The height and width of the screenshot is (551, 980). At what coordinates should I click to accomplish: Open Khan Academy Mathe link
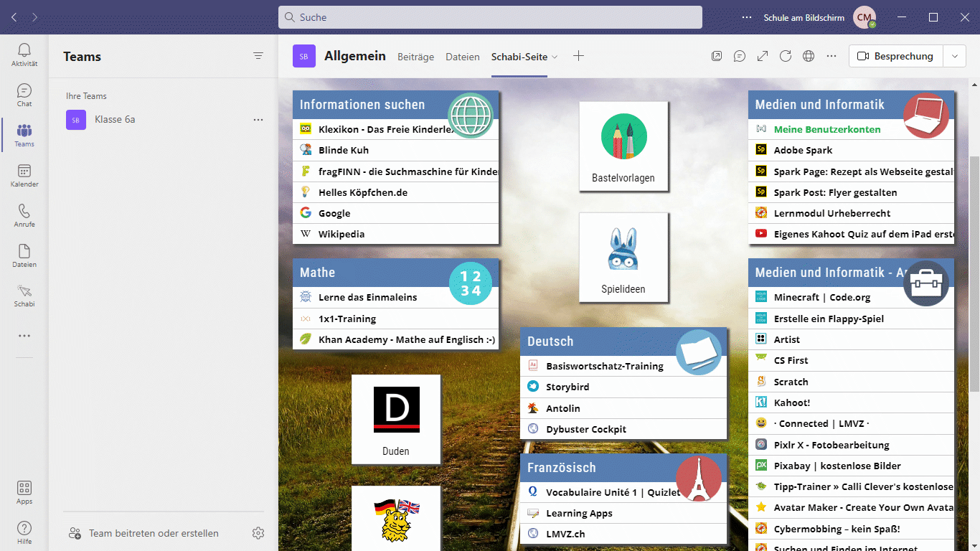click(x=396, y=339)
